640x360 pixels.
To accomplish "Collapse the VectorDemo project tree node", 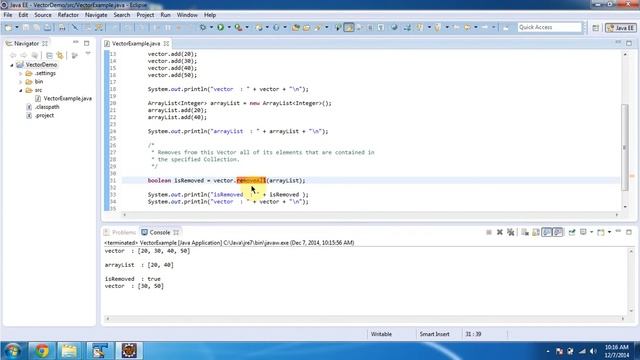I will coord(12,65).
